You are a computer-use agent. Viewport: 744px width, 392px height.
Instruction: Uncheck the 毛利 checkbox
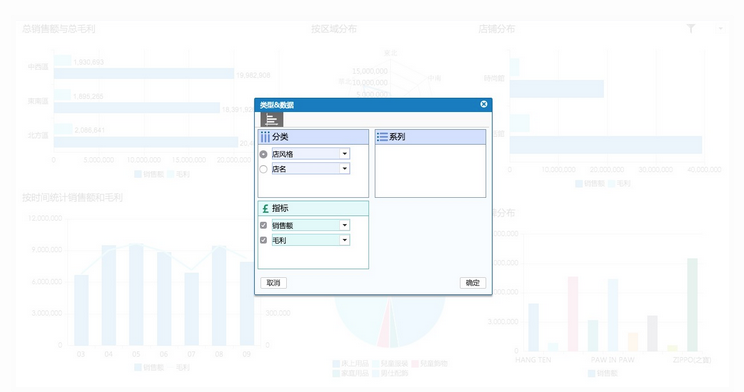pos(263,240)
